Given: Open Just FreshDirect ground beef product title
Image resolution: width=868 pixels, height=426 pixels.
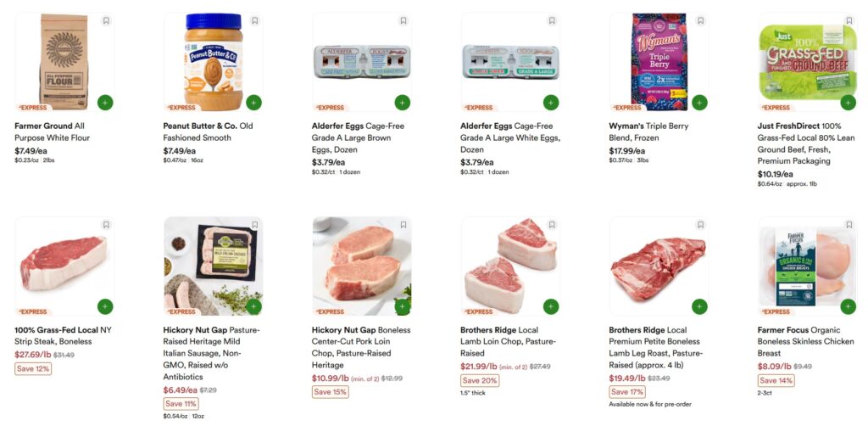Looking at the screenshot, I should (x=806, y=143).
